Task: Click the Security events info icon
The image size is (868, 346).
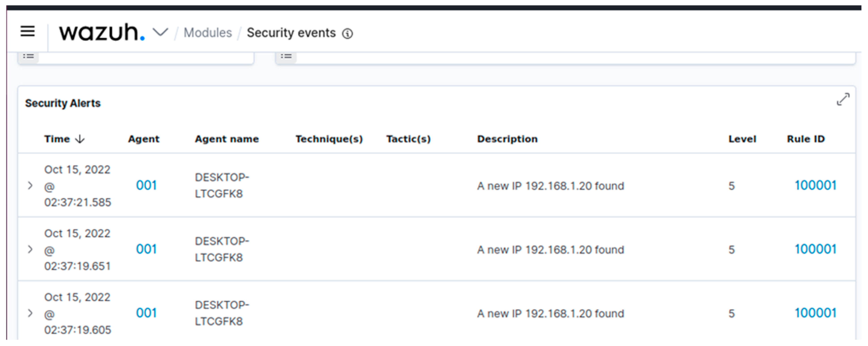Action: (347, 34)
